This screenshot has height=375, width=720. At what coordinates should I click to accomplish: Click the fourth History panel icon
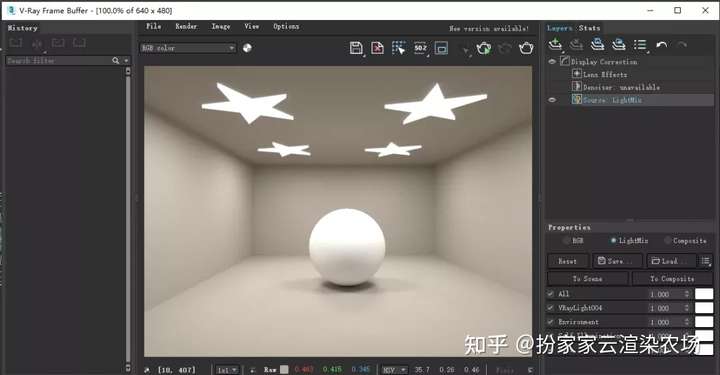(x=79, y=43)
